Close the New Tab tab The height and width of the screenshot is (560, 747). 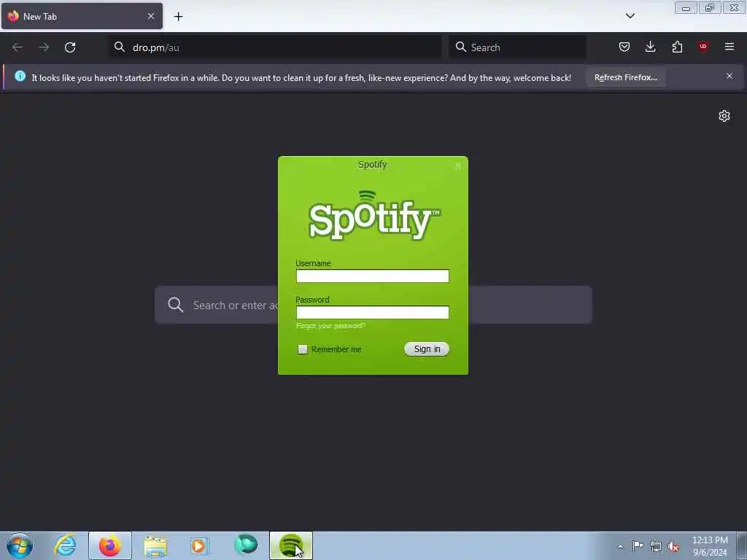(151, 16)
